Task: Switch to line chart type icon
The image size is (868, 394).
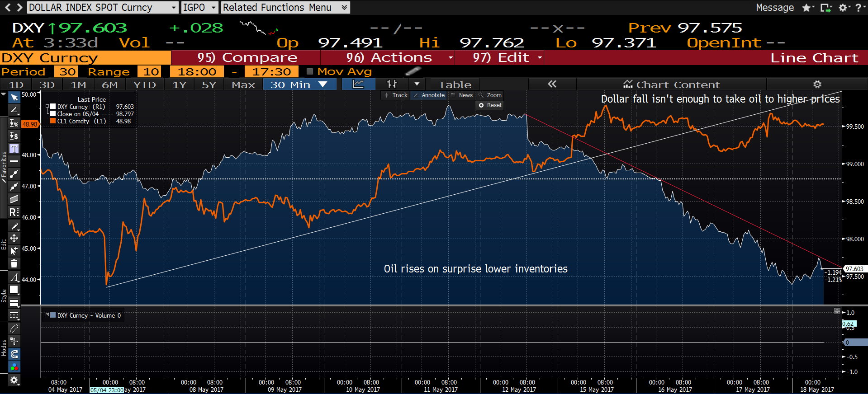Action: [x=358, y=84]
